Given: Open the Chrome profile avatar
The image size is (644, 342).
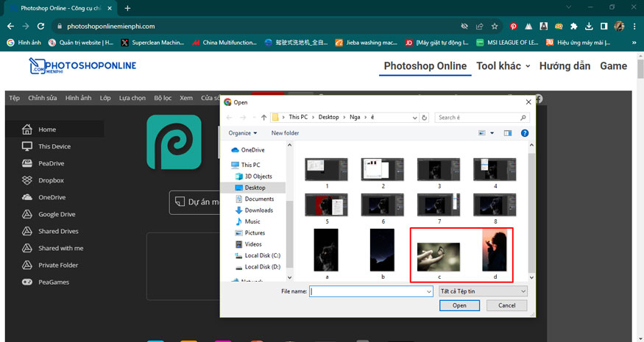Looking at the screenshot, I should [620, 26].
